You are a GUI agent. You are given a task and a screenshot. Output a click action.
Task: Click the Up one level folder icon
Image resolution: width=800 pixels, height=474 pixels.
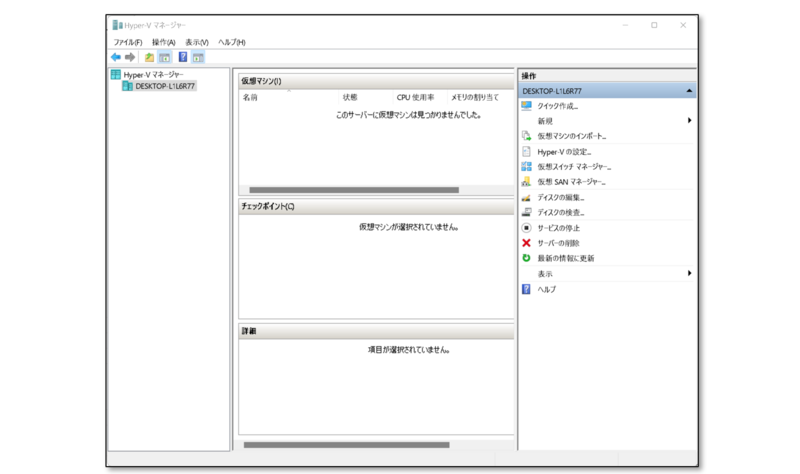tap(149, 57)
